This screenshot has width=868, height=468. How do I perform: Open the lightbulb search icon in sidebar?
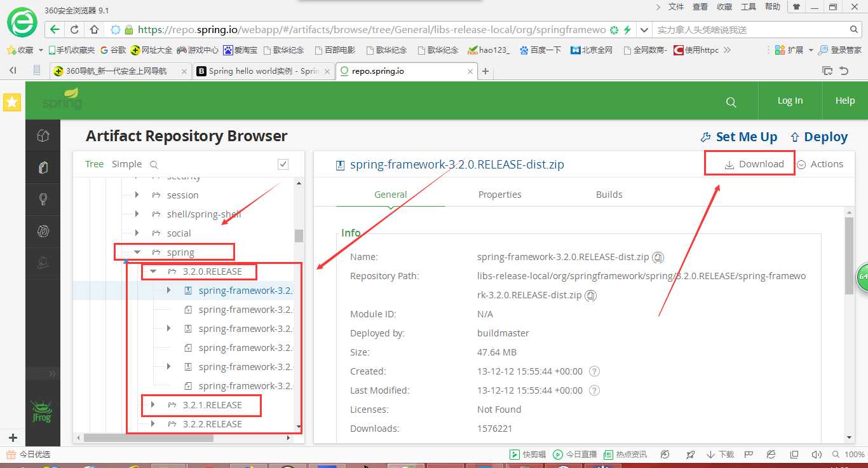(x=43, y=199)
